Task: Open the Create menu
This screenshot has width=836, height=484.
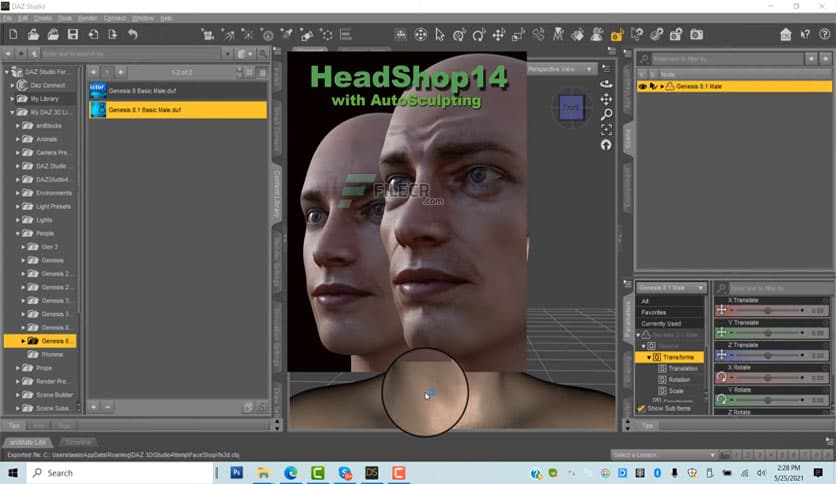Action: (43, 18)
